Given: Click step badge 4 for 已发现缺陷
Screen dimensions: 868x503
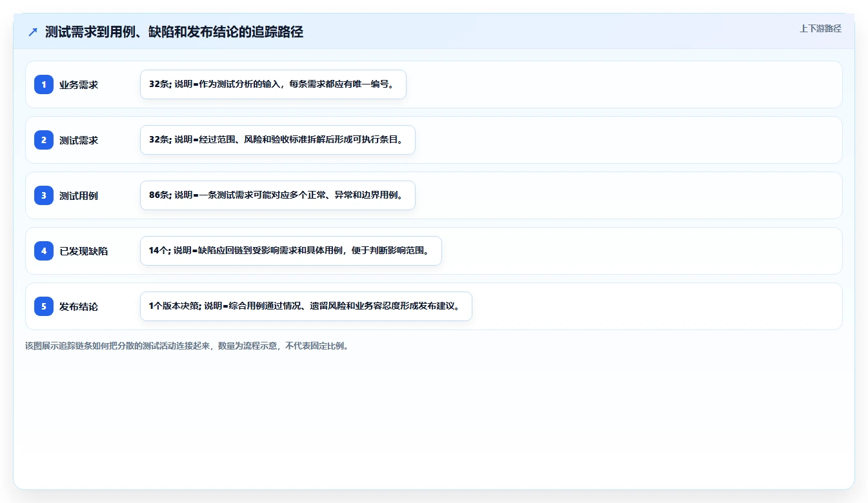Looking at the screenshot, I should tap(44, 251).
